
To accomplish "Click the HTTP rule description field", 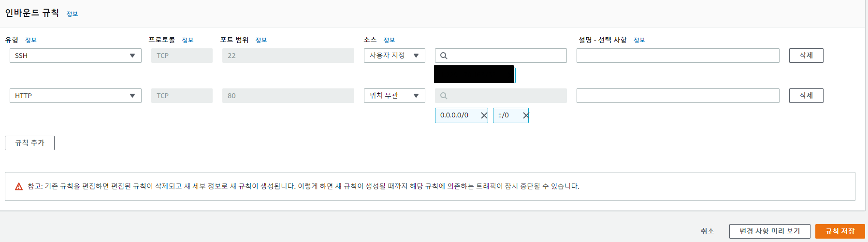I will 678,96.
